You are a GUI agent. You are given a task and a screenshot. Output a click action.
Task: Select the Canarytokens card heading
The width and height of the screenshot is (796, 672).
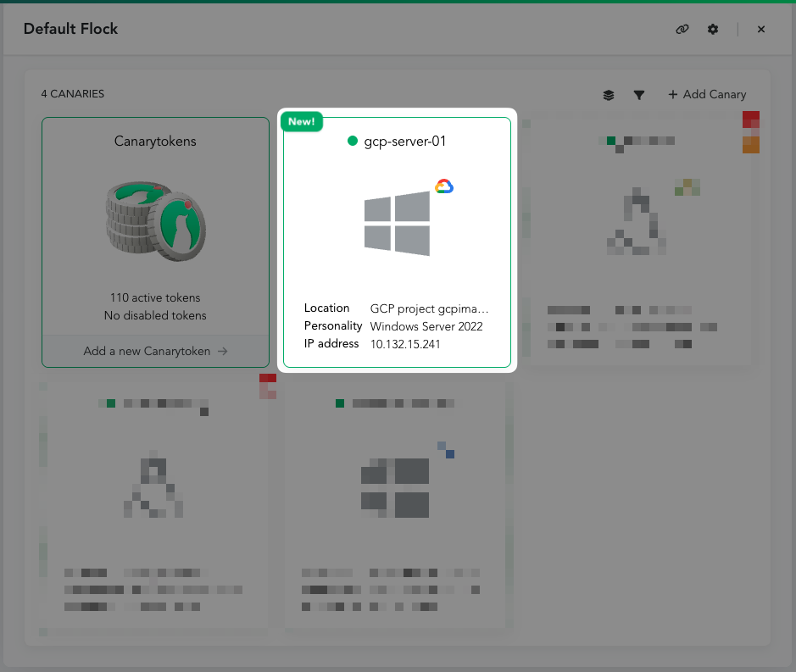[155, 142]
